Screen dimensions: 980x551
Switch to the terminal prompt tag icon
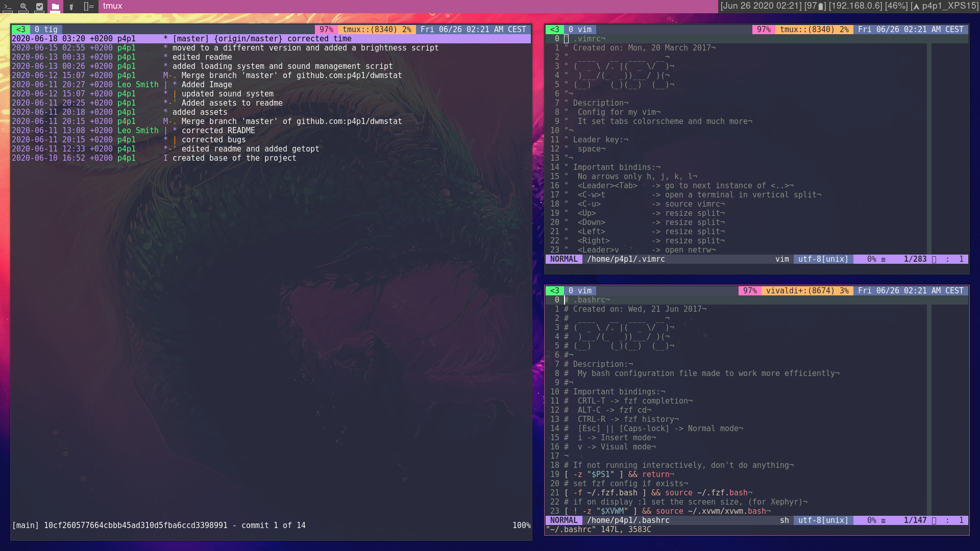click(x=8, y=6)
